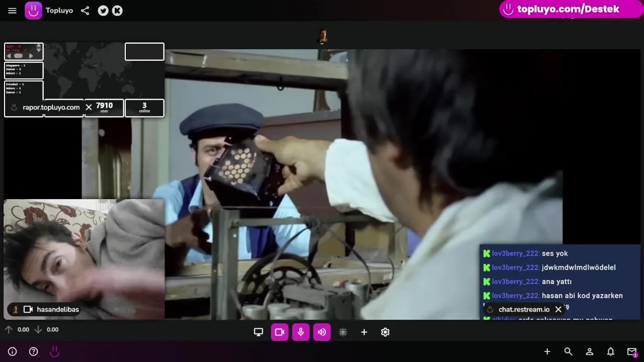Open the help question mark icon
644x362 pixels.
pyautogui.click(x=34, y=351)
